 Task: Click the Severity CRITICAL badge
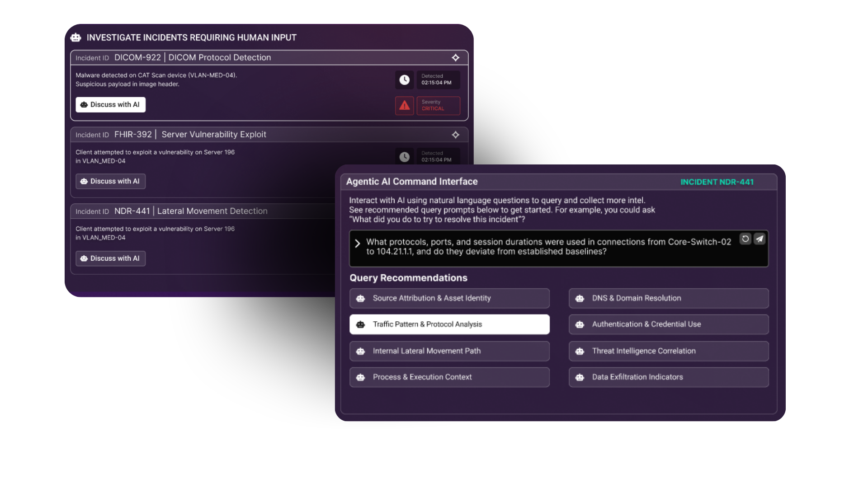click(x=438, y=106)
